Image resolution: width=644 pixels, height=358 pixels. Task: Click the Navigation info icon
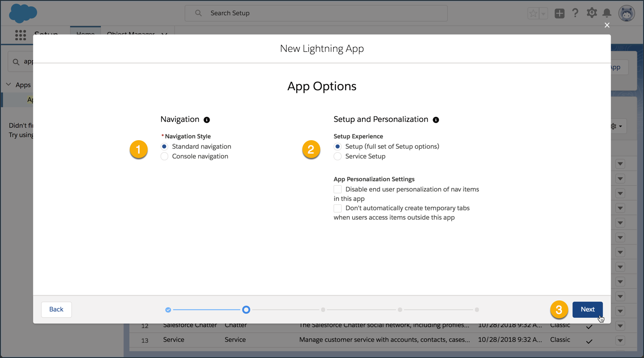(x=206, y=120)
